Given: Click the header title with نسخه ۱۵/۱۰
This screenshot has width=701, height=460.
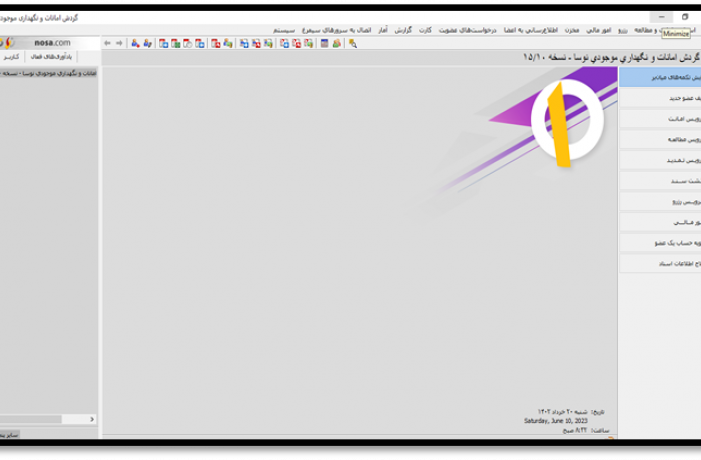Looking at the screenshot, I should (612, 58).
